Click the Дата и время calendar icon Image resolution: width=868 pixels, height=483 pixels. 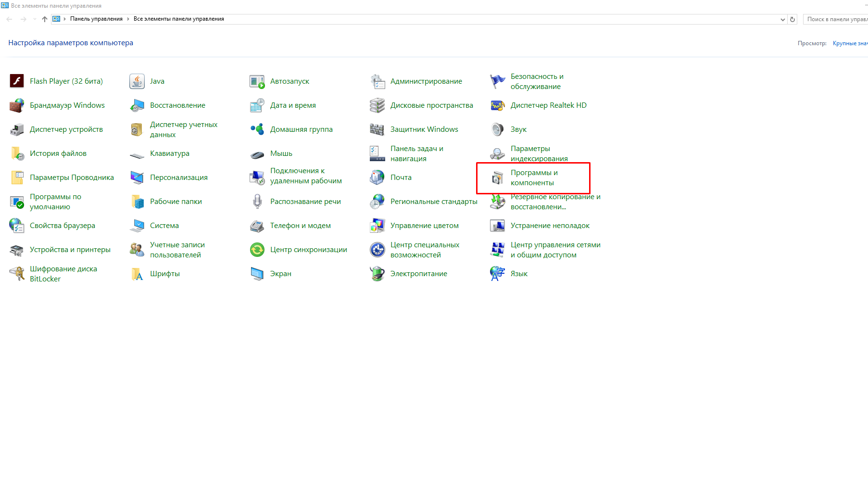pos(257,105)
